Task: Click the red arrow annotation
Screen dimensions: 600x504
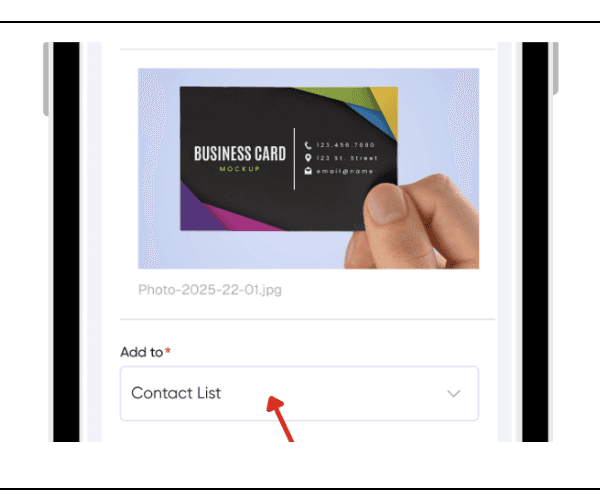Action: tap(280, 419)
